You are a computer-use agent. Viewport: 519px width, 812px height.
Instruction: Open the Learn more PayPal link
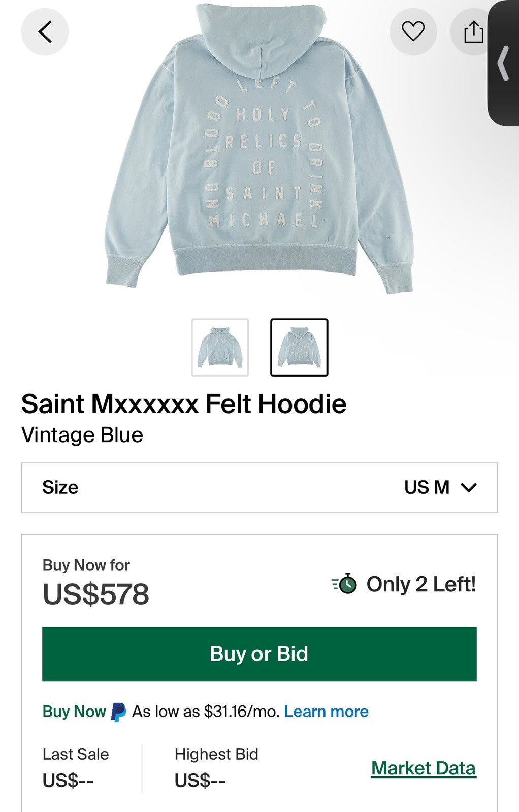[326, 712]
